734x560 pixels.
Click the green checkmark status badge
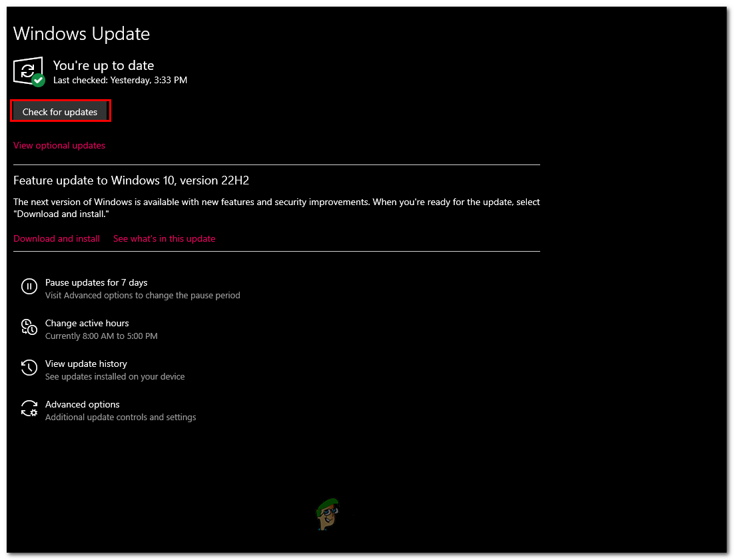click(x=38, y=81)
